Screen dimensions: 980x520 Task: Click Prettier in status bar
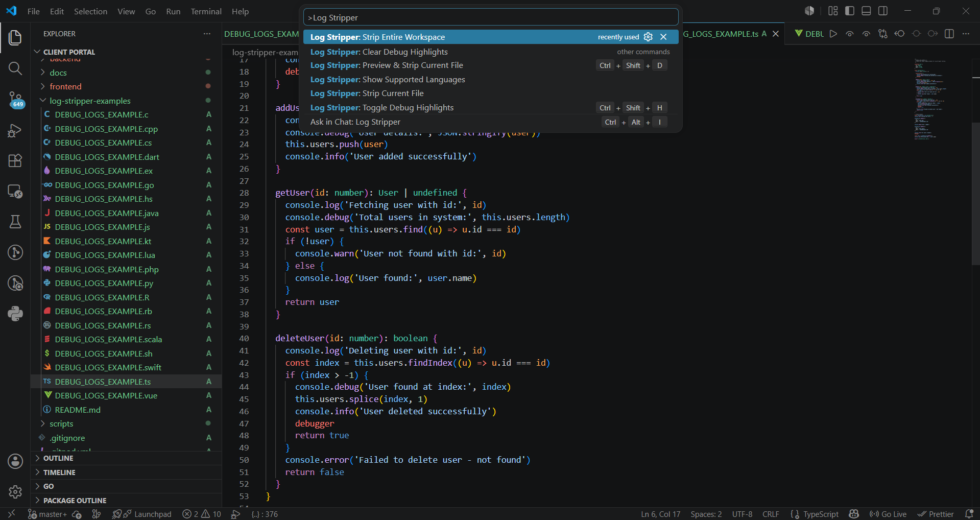pyautogui.click(x=936, y=514)
